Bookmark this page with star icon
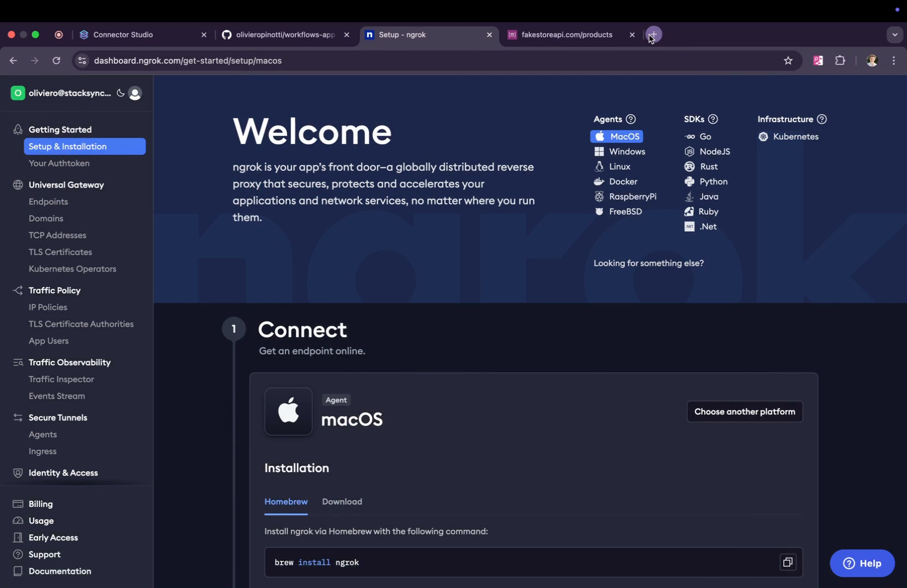Screen dimensions: 907x588 787,61
